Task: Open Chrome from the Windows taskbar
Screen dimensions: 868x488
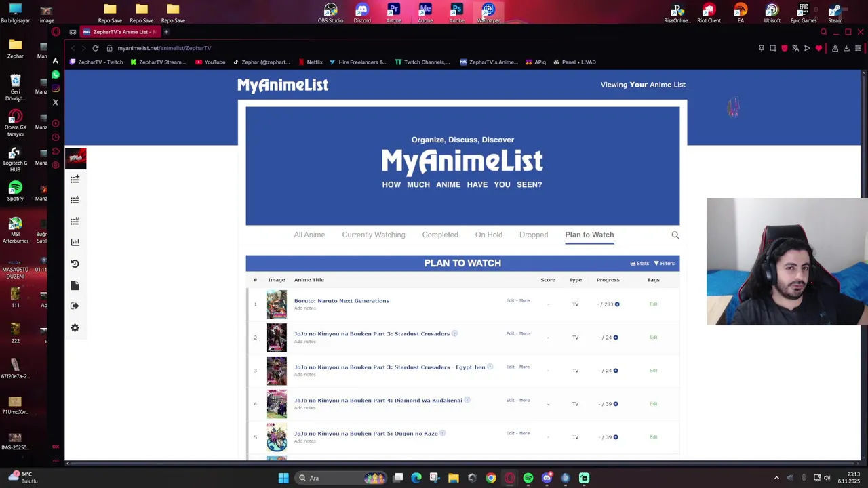Action: tap(491, 478)
